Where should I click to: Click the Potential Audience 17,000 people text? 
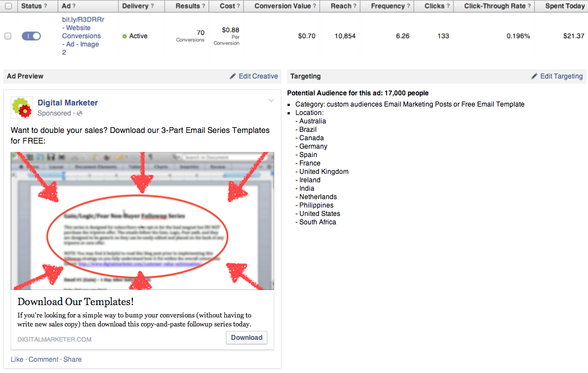click(x=358, y=93)
